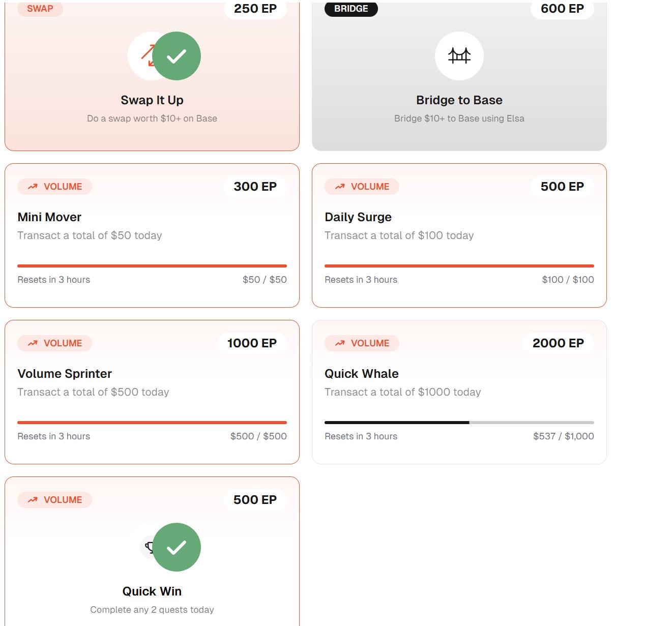Image resolution: width=672 pixels, height=626 pixels.
Task: Click the 1000 EP reward badge
Action: (x=252, y=343)
